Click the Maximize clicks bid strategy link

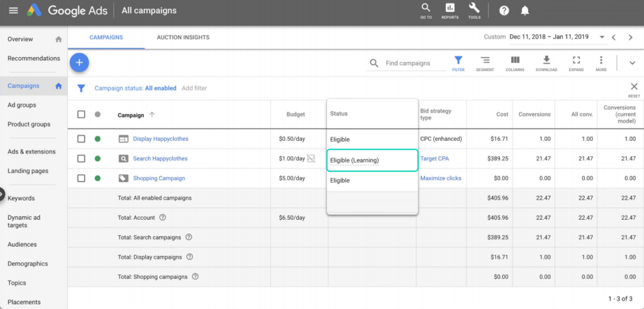[441, 178]
